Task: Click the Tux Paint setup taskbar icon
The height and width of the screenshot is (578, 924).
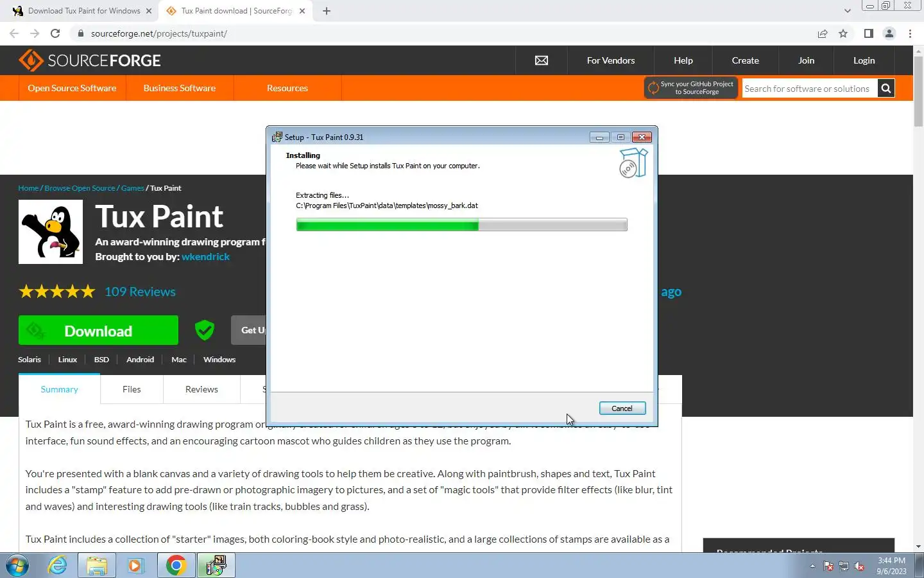Action: point(216,566)
